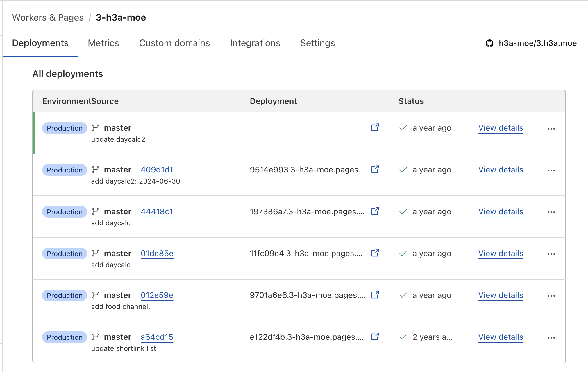This screenshot has height=372, width=588.
Task: Open the Custom domains tab
Action: point(174,43)
